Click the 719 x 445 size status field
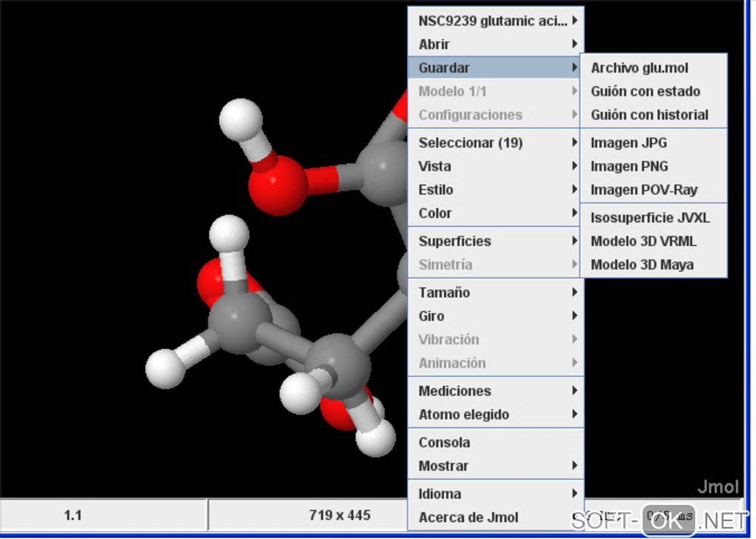 [x=308, y=515]
